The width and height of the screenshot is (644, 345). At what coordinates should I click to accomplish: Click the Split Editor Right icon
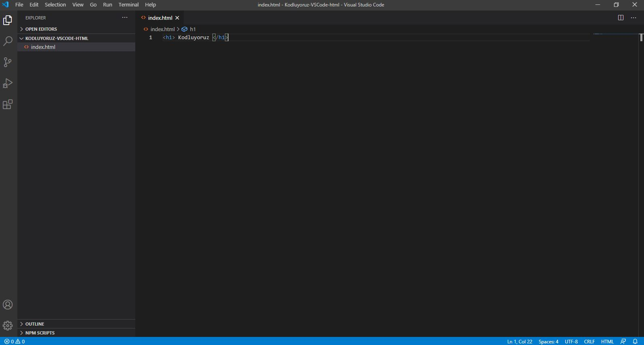pyautogui.click(x=621, y=18)
